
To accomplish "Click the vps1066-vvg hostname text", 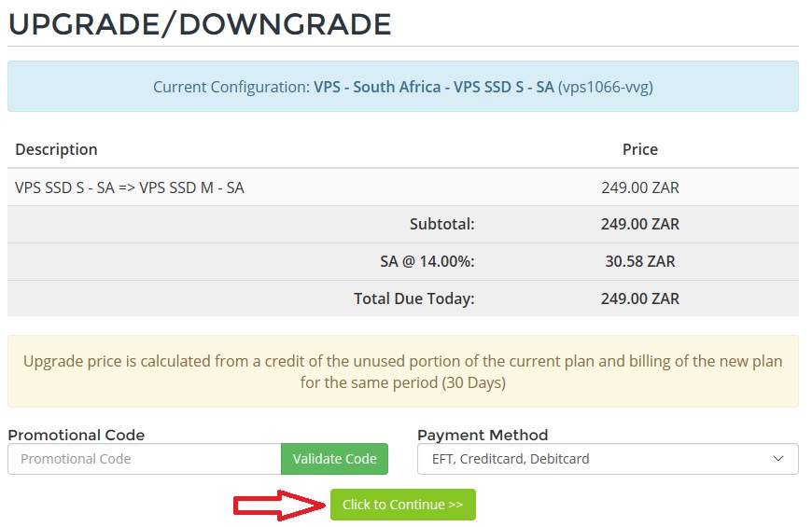I will [x=606, y=87].
